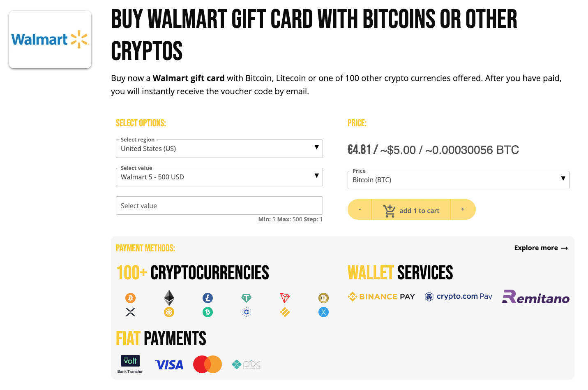Click the crypto.com Pay logo
Viewport: 588px width, 390px height.
[x=458, y=297]
